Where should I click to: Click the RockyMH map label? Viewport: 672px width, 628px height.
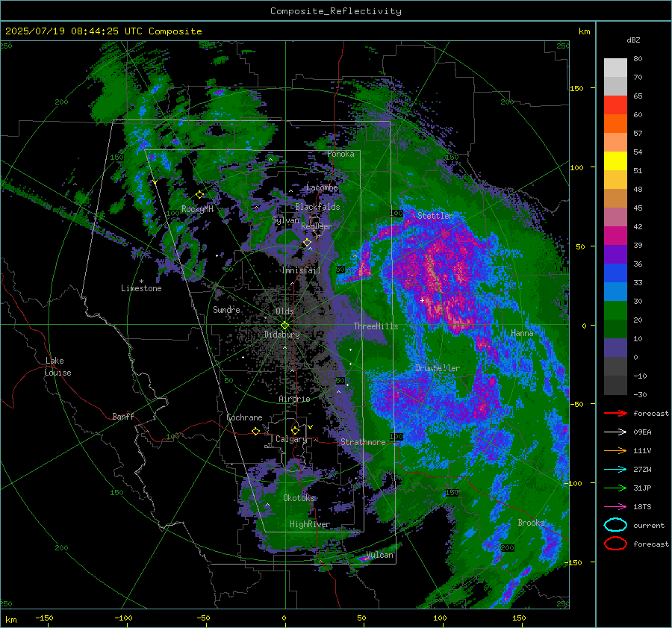pos(197,209)
